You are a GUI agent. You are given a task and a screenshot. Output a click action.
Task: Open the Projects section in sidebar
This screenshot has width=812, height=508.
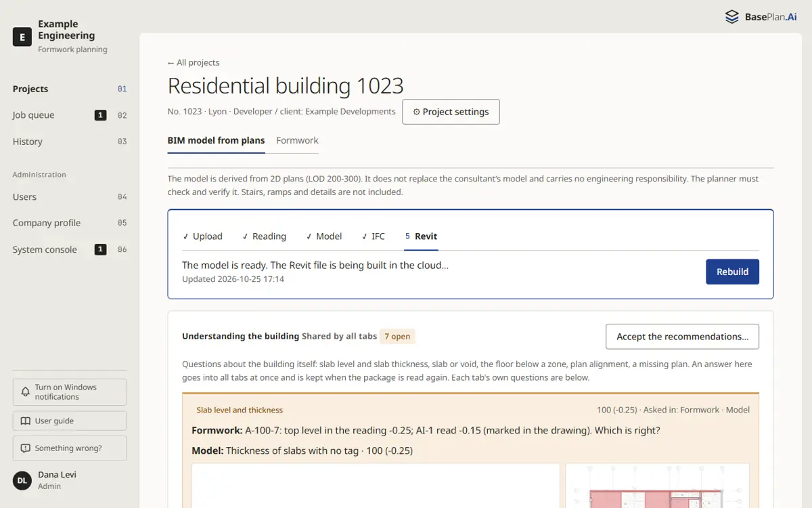(x=70, y=89)
